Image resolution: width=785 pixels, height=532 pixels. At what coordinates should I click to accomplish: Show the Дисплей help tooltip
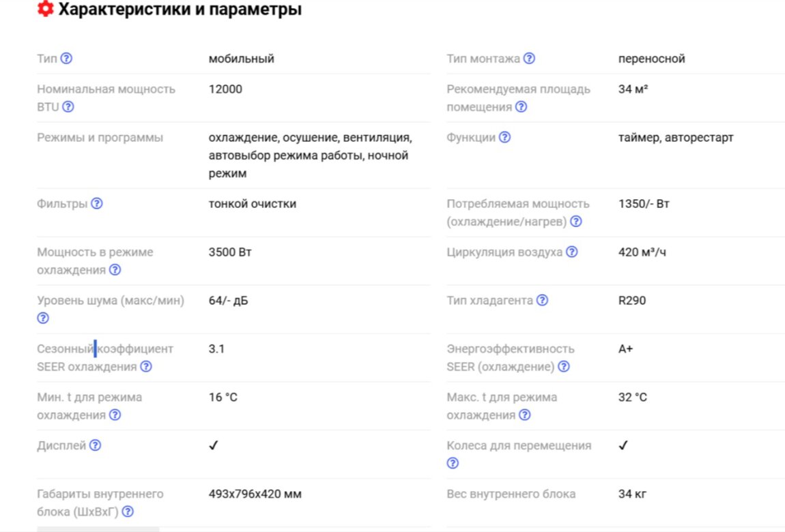tap(95, 445)
